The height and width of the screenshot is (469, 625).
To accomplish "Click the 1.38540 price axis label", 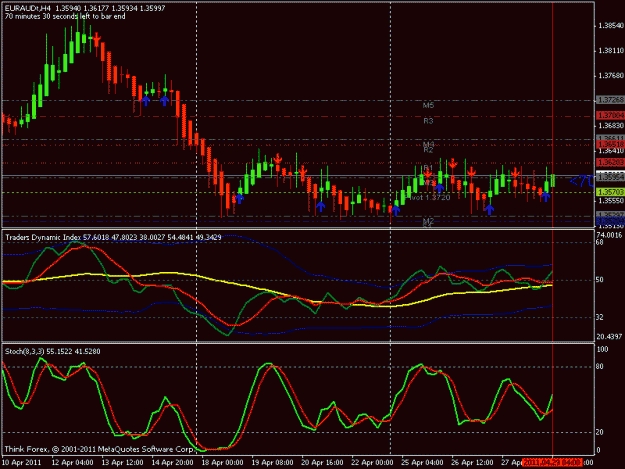I will pos(610,26).
